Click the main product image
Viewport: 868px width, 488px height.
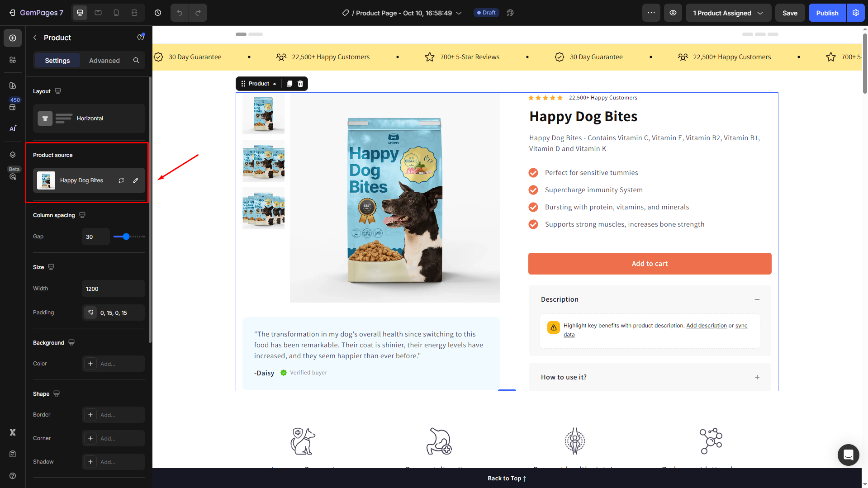pos(395,198)
